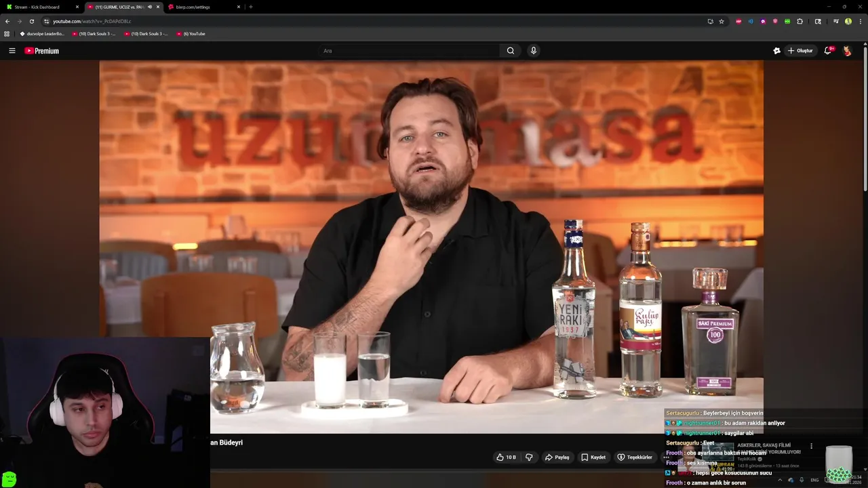Click the ENG language indicator in the taskbar

(x=814, y=480)
